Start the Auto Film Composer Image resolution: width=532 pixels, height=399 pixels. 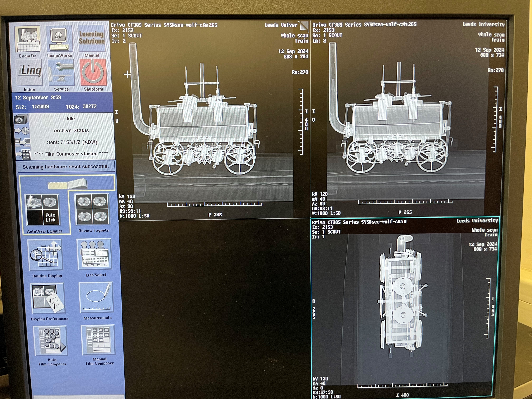51,341
